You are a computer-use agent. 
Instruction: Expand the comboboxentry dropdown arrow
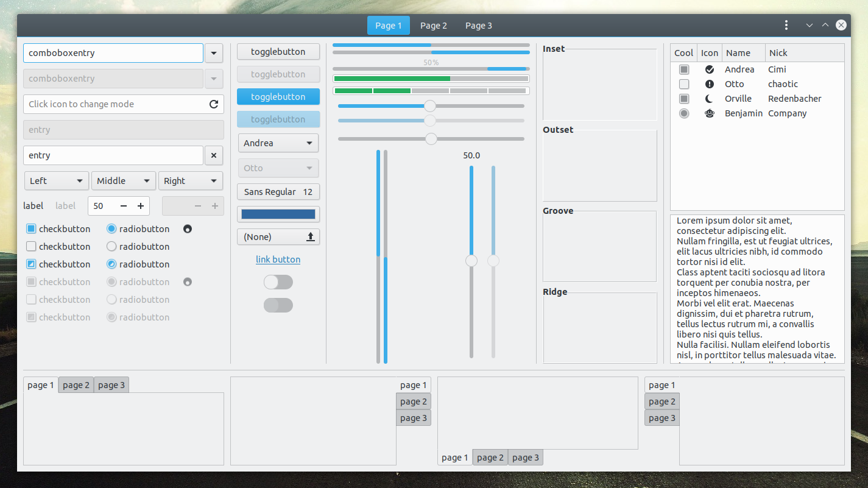[x=214, y=53]
